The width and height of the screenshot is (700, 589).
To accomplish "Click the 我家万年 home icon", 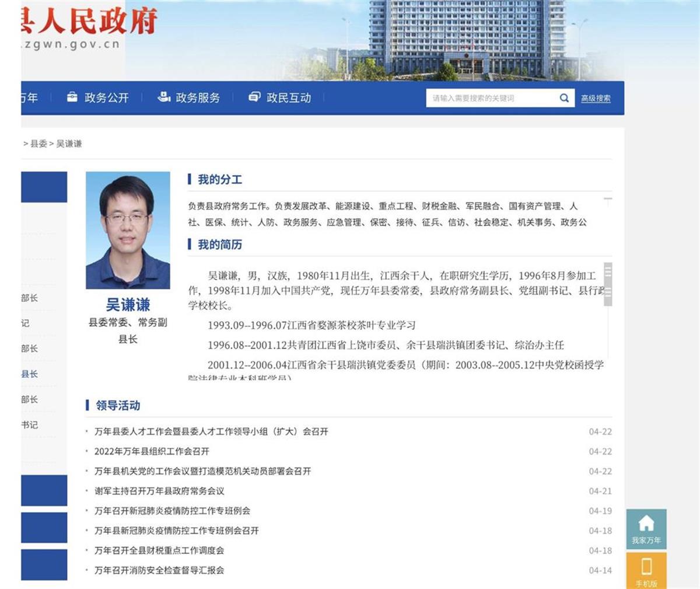I will coord(646,523).
